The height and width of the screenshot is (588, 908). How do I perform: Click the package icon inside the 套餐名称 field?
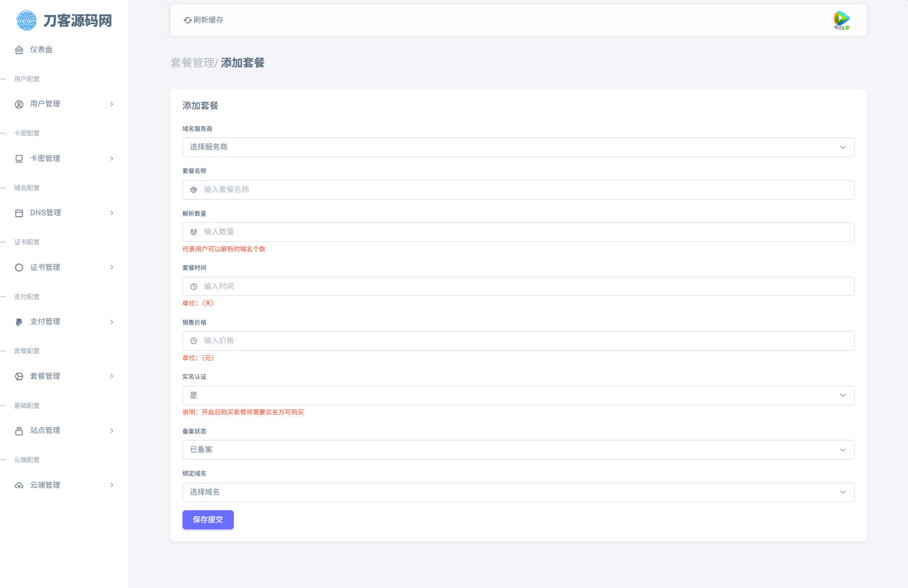click(x=194, y=190)
